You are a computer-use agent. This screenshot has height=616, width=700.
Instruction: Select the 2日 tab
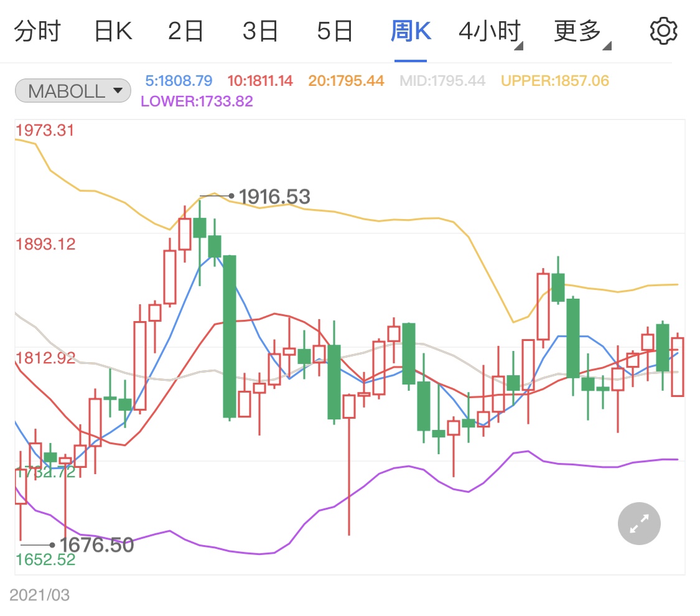coord(185,31)
